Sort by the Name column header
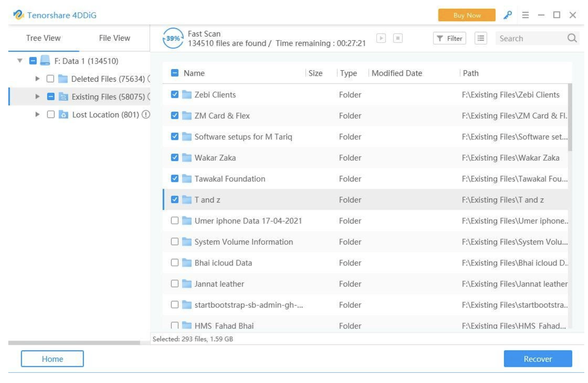588x383 pixels. click(194, 73)
